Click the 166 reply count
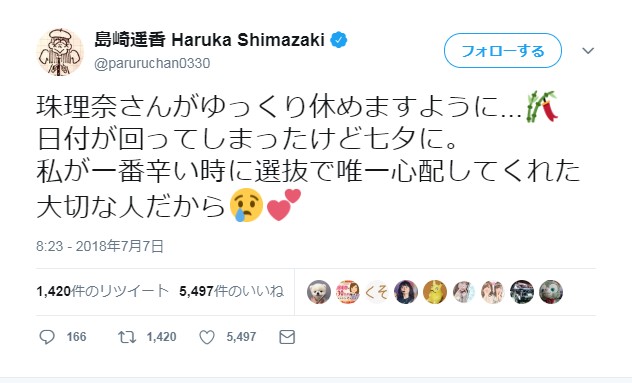632x383 pixels. (x=77, y=337)
